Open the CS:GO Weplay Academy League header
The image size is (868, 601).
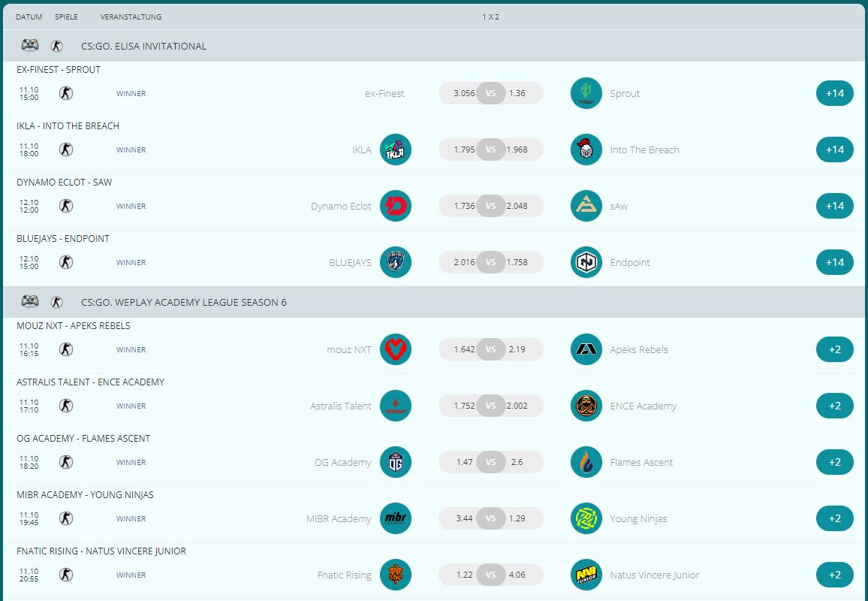(183, 302)
